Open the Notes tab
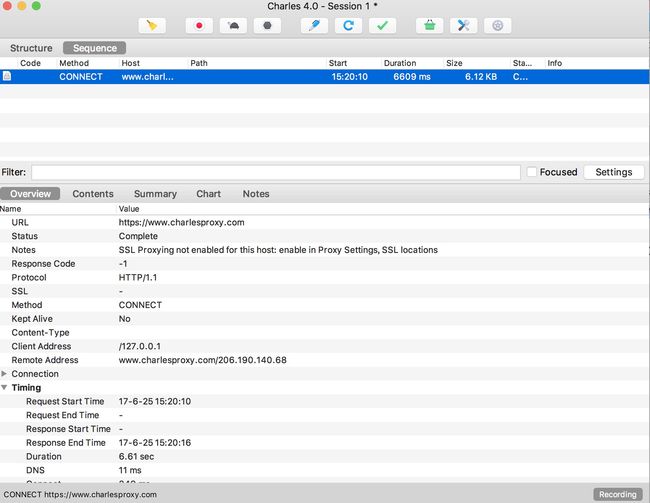The height and width of the screenshot is (503, 650). coord(256,194)
